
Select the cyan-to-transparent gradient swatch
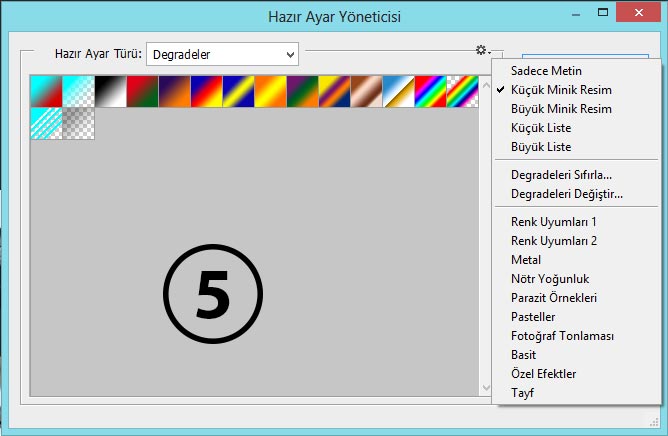(78, 91)
